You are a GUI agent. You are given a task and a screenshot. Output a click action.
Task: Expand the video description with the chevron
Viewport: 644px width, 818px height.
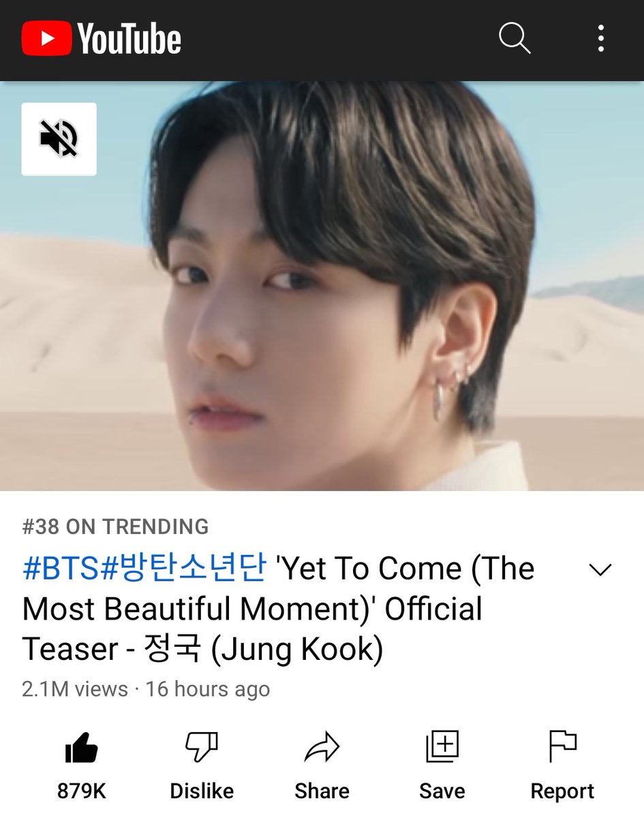click(x=600, y=570)
